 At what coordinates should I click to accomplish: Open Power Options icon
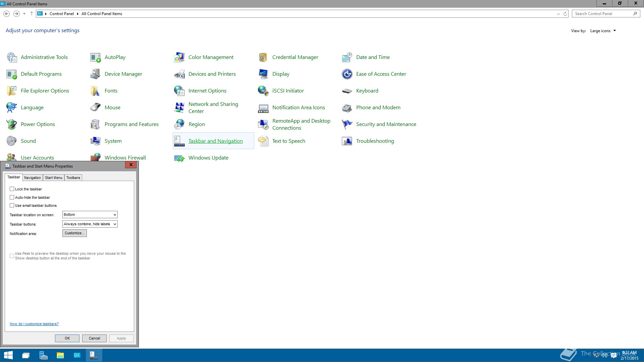click(12, 124)
